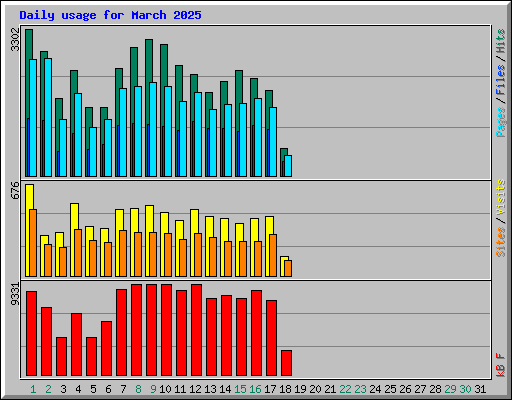Click day 10 on the x-axis
Image resolution: width=512 pixels, height=400 pixels.
pyautogui.click(x=165, y=389)
